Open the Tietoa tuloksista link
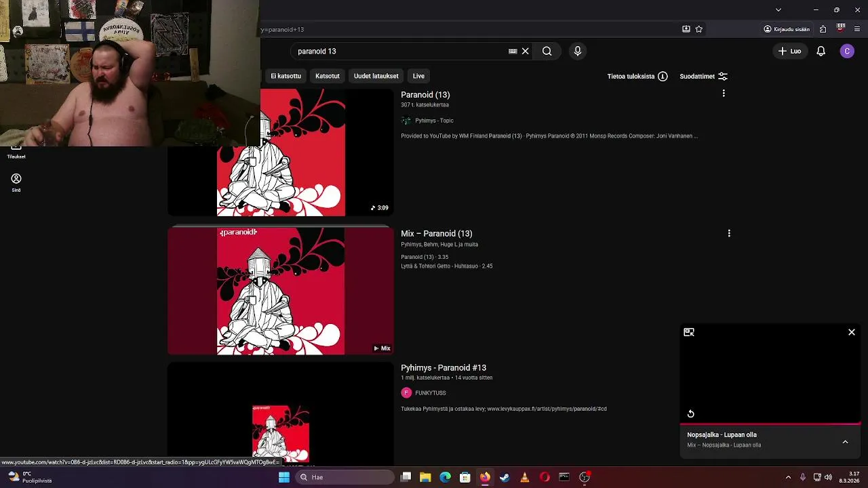This screenshot has height=488, width=868. click(x=631, y=77)
